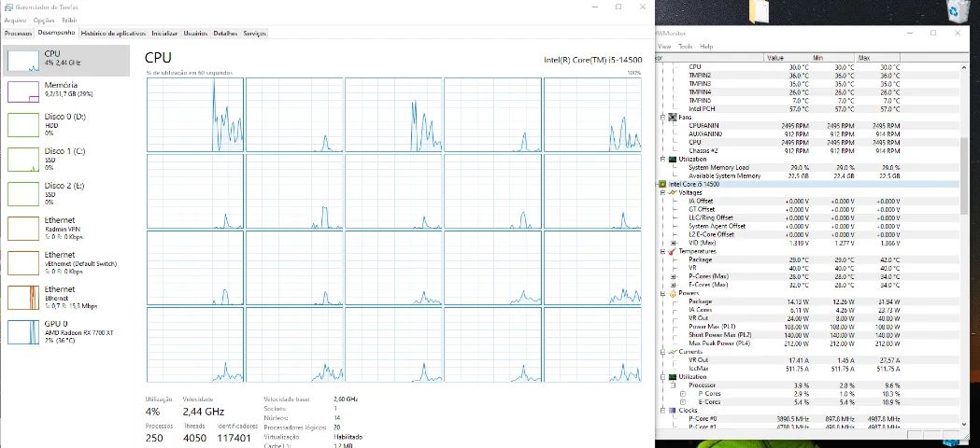Open Disco 0 (D:) performance entry

[66, 124]
